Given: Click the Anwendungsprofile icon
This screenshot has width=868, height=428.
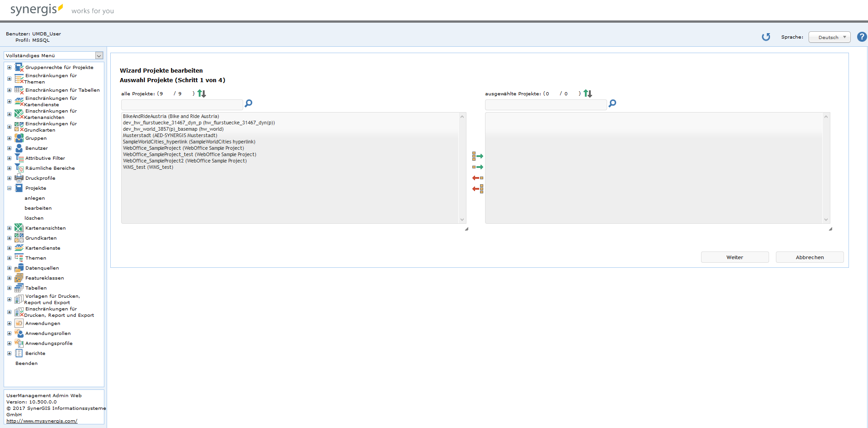Looking at the screenshot, I should coord(19,343).
